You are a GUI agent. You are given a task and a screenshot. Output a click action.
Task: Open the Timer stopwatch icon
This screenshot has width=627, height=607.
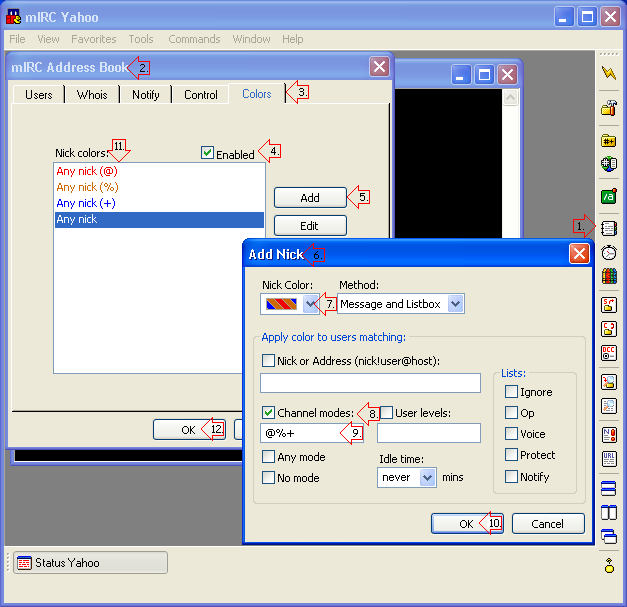pos(609,252)
